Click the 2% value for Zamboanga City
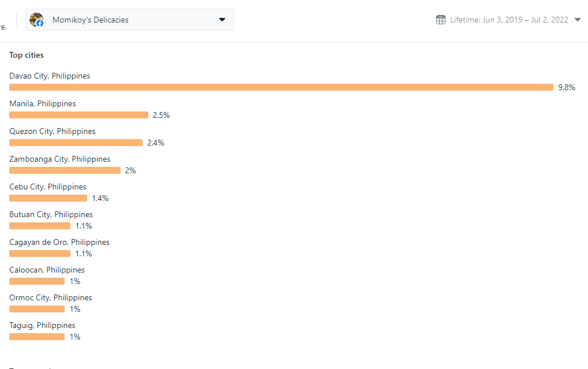Viewport: 588px width, 369px height. coord(130,170)
